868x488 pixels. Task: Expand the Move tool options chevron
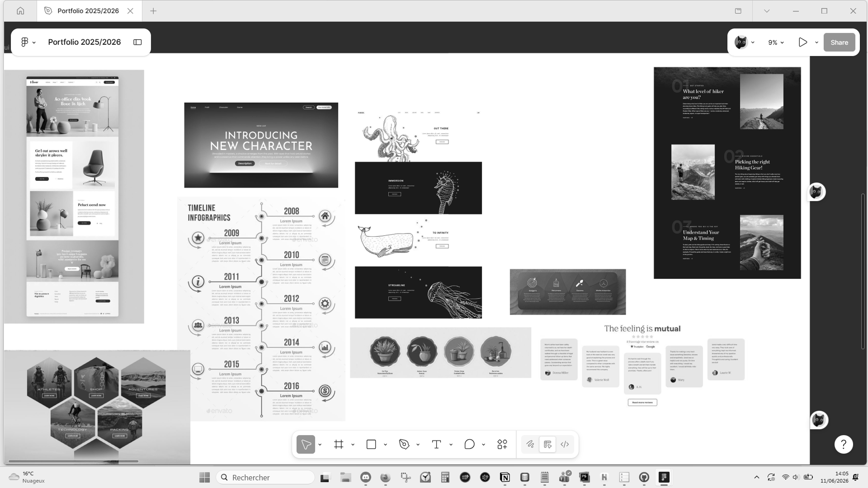coord(320,445)
